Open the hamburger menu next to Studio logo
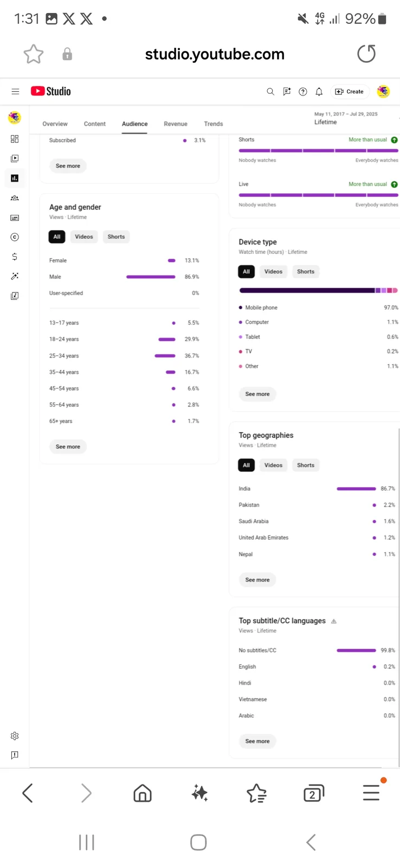The image size is (400, 868). (15, 92)
